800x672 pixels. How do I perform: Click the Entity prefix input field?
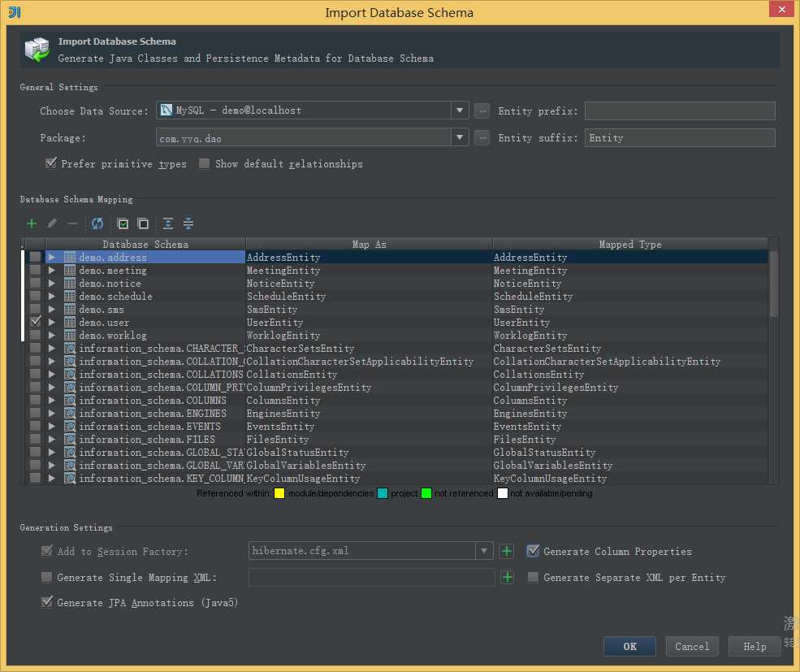coord(680,111)
